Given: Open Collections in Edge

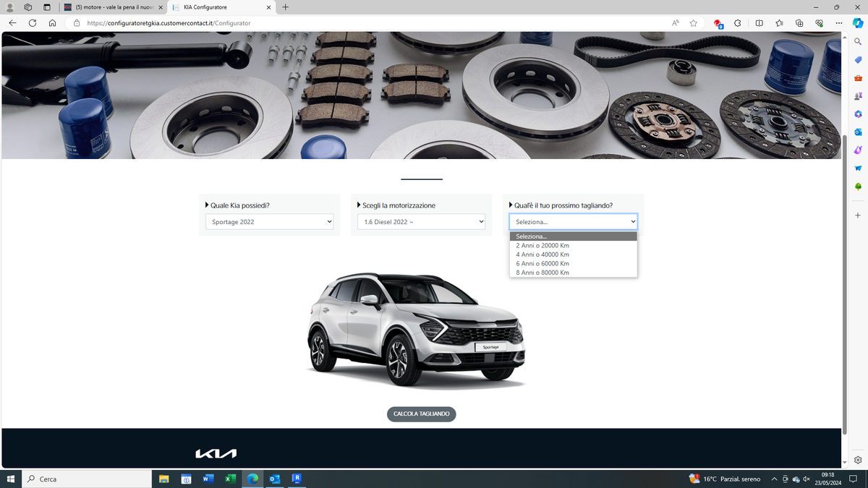Looking at the screenshot, I should [x=799, y=23].
